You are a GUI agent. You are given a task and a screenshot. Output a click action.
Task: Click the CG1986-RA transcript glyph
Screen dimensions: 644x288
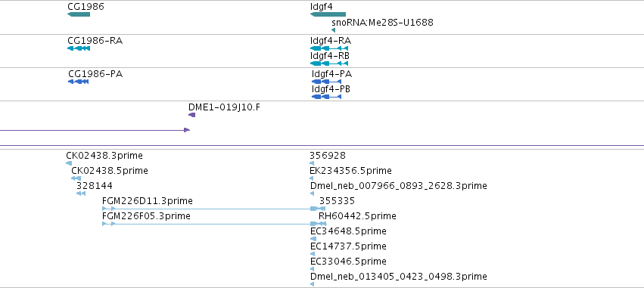pos(79,48)
